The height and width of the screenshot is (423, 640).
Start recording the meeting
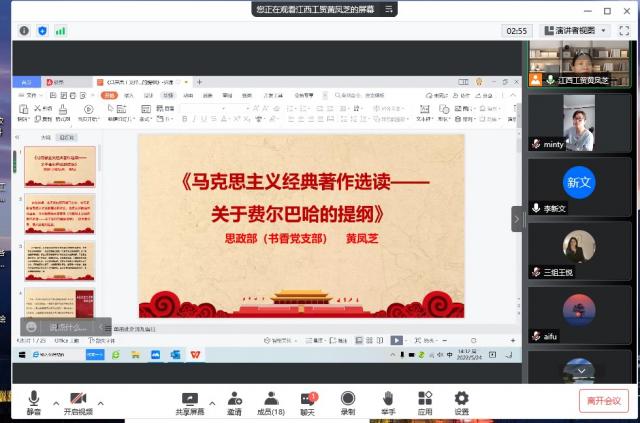point(348,400)
